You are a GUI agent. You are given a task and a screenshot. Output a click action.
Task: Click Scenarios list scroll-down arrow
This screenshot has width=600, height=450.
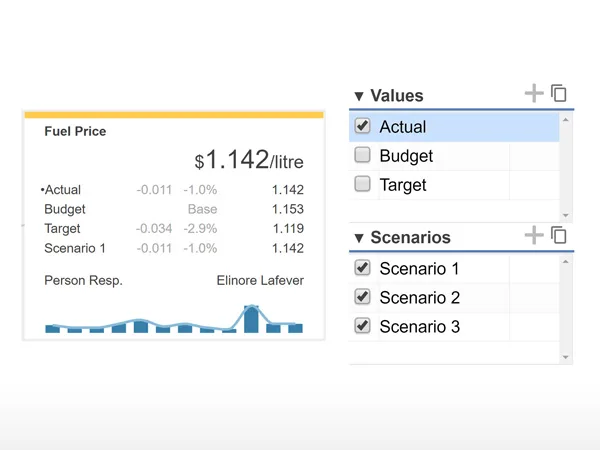click(566, 357)
